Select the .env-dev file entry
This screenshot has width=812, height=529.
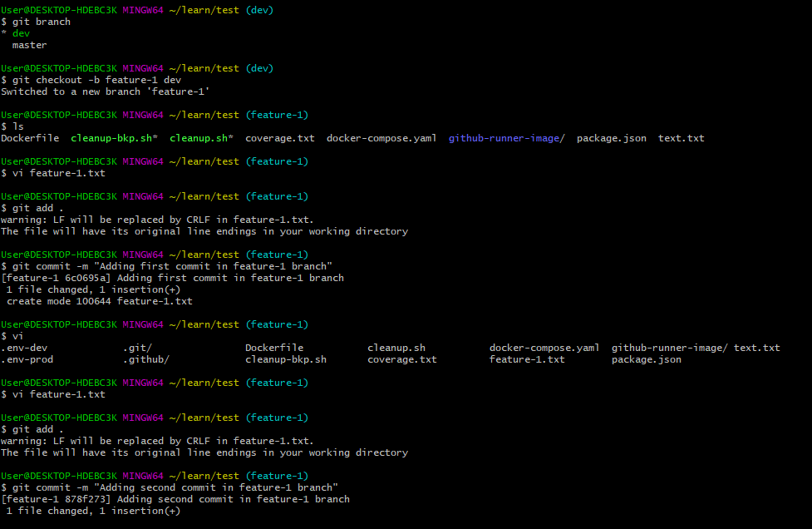pyautogui.click(x=24, y=347)
